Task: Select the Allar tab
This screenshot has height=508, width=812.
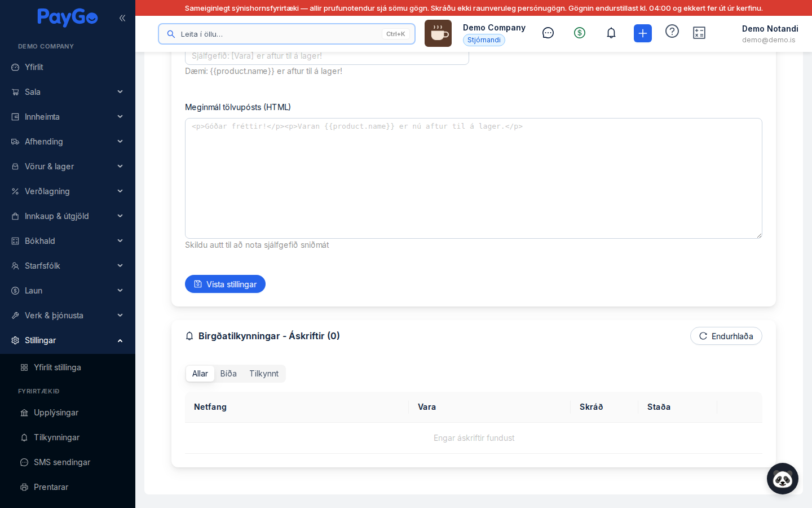Action: click(200, 374)
